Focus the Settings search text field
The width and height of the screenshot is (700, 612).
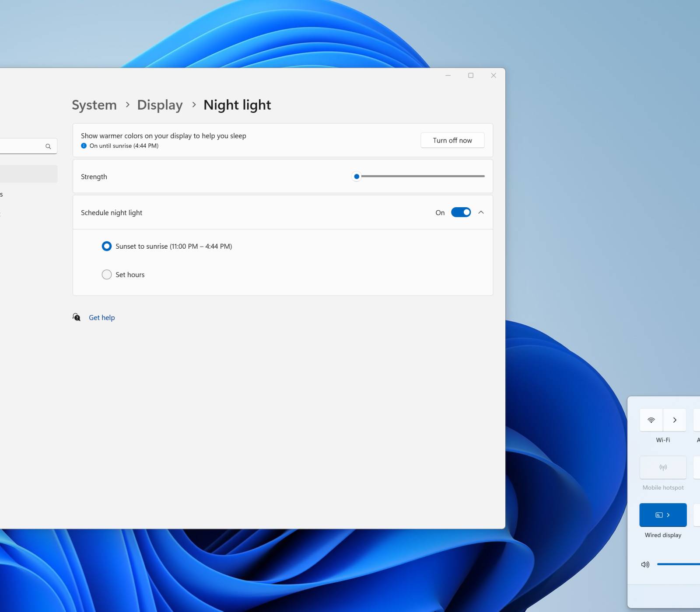22,146
